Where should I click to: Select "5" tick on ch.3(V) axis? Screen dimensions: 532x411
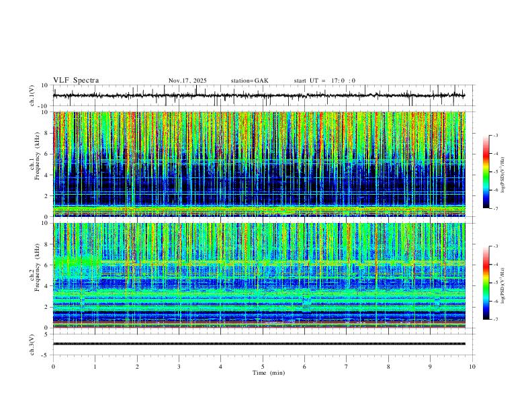coord(46,334)
